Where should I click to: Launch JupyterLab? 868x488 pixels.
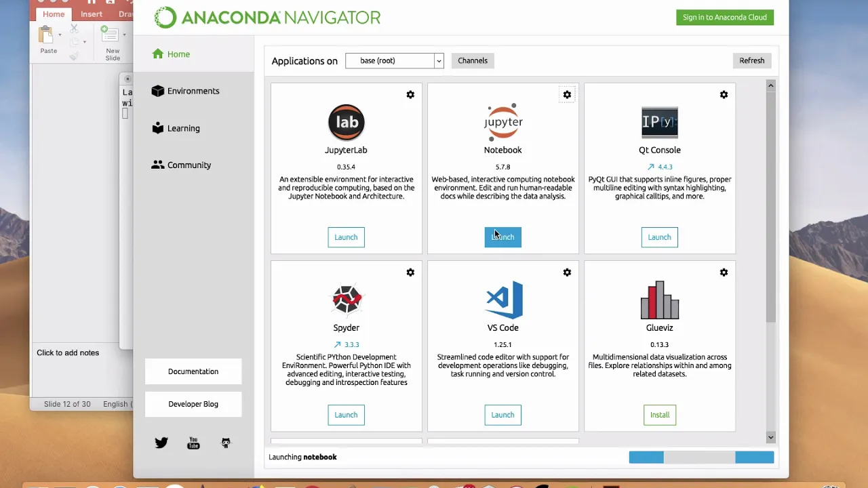[x=346, y=237]
